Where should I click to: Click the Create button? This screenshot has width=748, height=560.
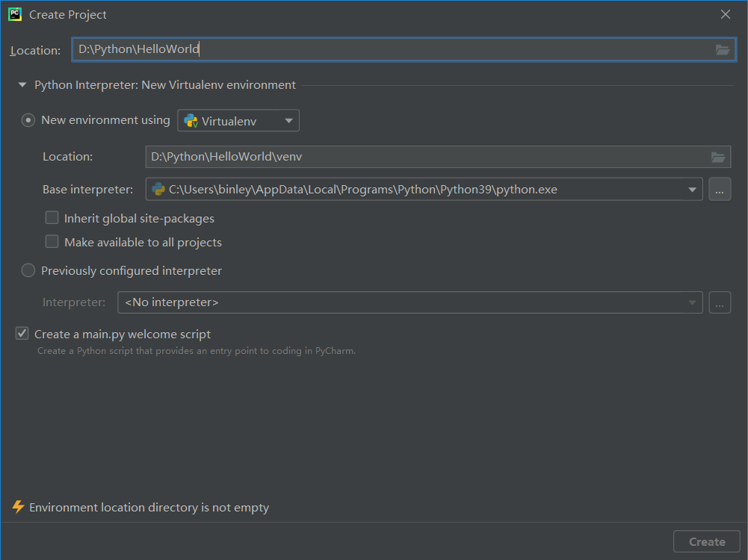(706, 542)
